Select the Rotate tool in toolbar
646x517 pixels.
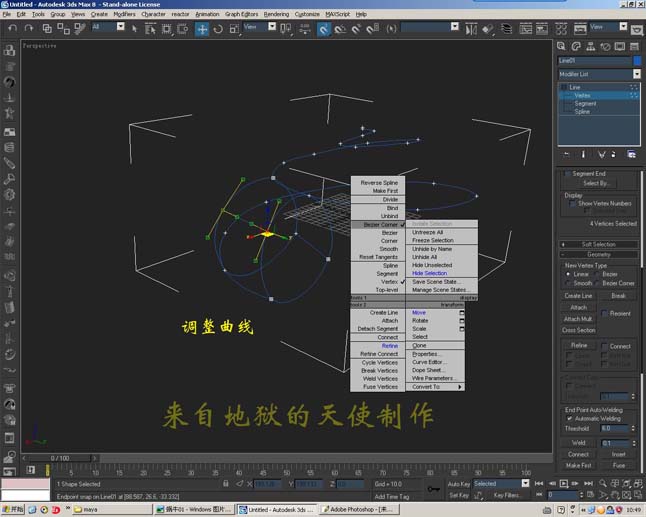point(218,29)
